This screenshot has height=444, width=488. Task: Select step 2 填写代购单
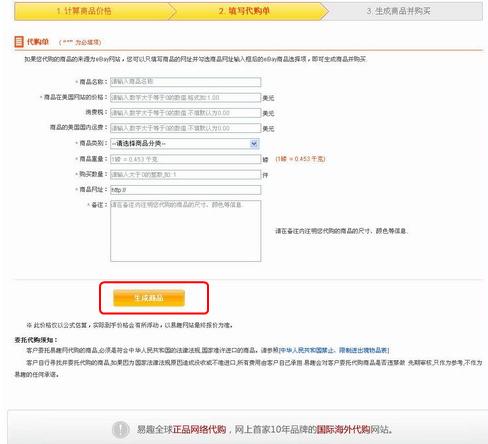tap(244, 11)
